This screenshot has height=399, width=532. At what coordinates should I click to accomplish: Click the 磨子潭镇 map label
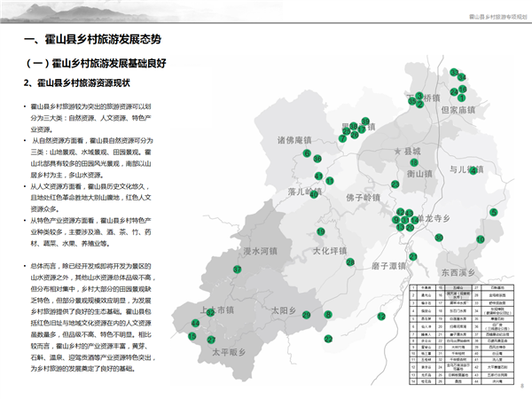click(x=389, y=266)
